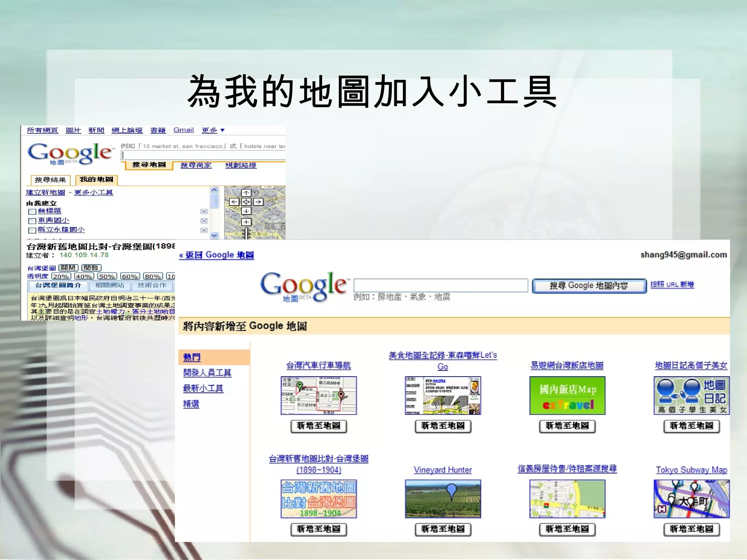Open 台灣汽車行車導航 thumbnail
Image resolution: width=747 pixels, height=560 pixels.
tap(318, 396)
